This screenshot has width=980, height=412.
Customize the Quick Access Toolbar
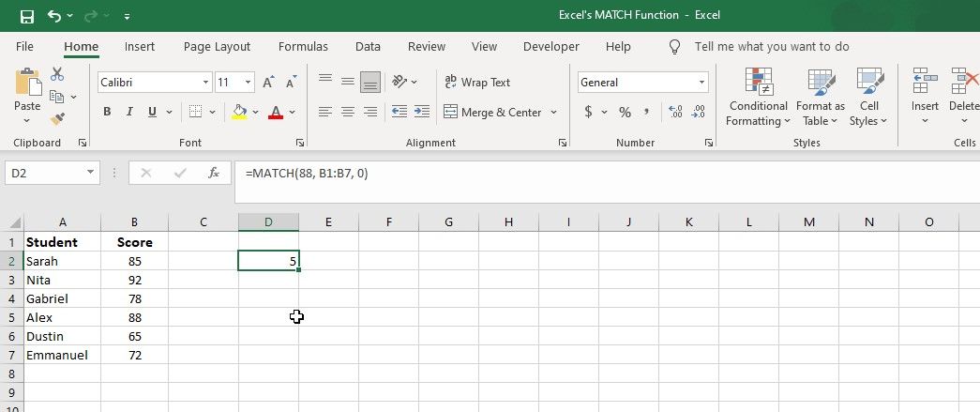[x=127, y=16]
